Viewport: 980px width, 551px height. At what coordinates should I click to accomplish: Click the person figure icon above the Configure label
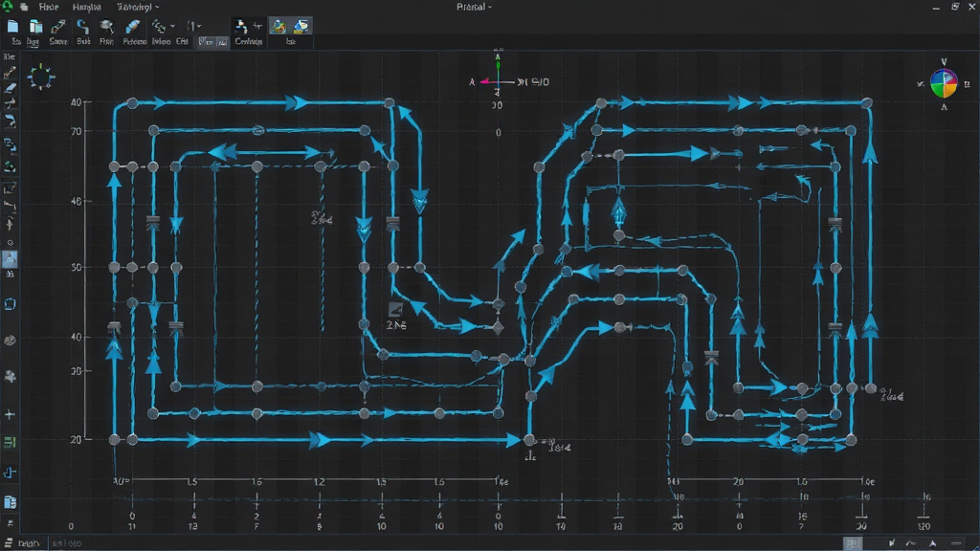pyautogui.click(x=240, y=26)
